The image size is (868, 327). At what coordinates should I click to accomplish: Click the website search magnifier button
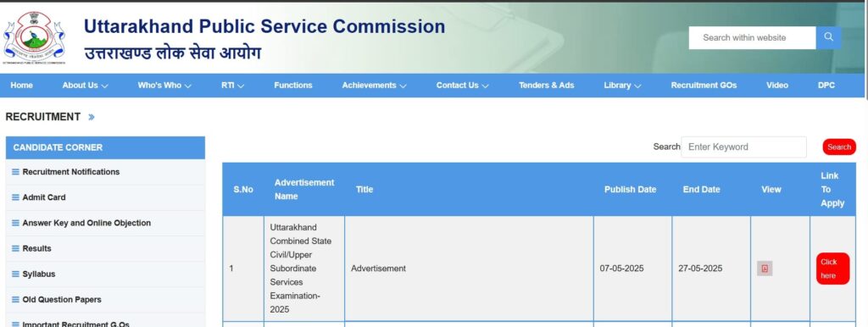828,37
